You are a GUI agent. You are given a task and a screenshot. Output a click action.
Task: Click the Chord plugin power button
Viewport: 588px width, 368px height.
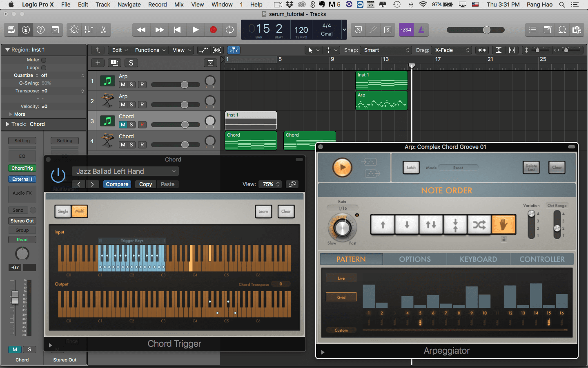pos(58,175)
